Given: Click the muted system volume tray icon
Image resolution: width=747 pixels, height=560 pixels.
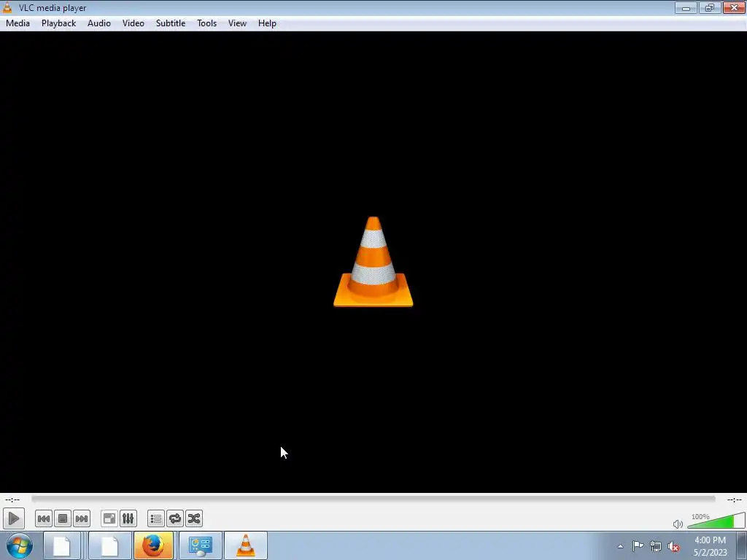Looking at the screenshot, I should click(x=673, y=546).
